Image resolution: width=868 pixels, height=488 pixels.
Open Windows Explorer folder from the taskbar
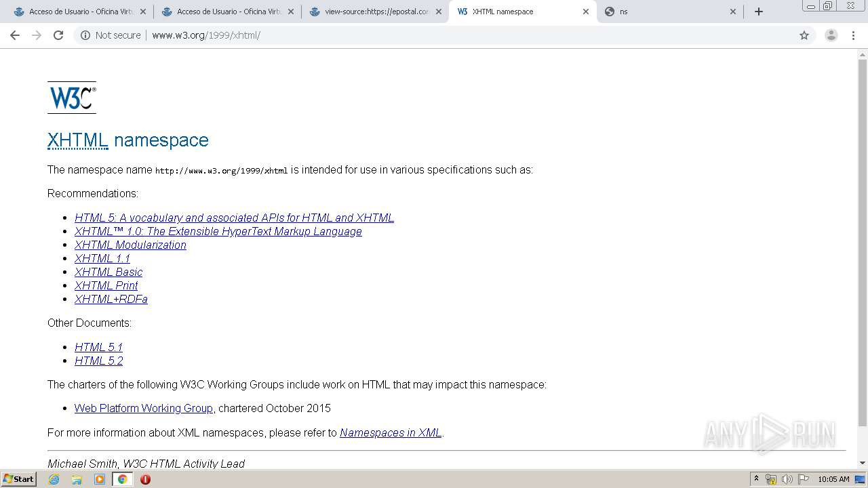[x=77, y=479]
